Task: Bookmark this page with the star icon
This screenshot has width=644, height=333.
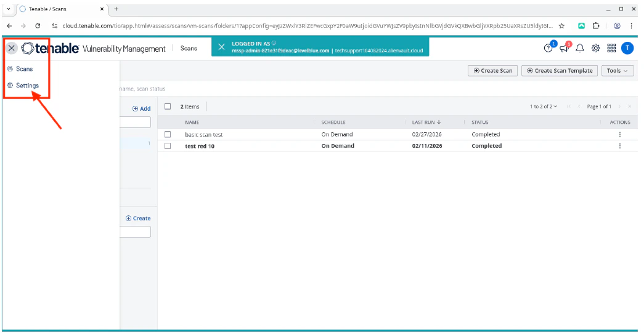Action: pyautogui.click(x=561, y=25)
